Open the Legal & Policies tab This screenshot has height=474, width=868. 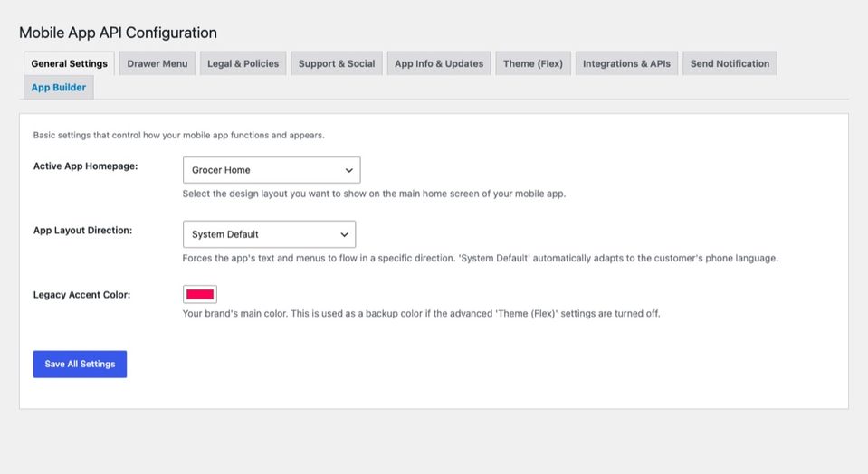[x=243, y=63]
